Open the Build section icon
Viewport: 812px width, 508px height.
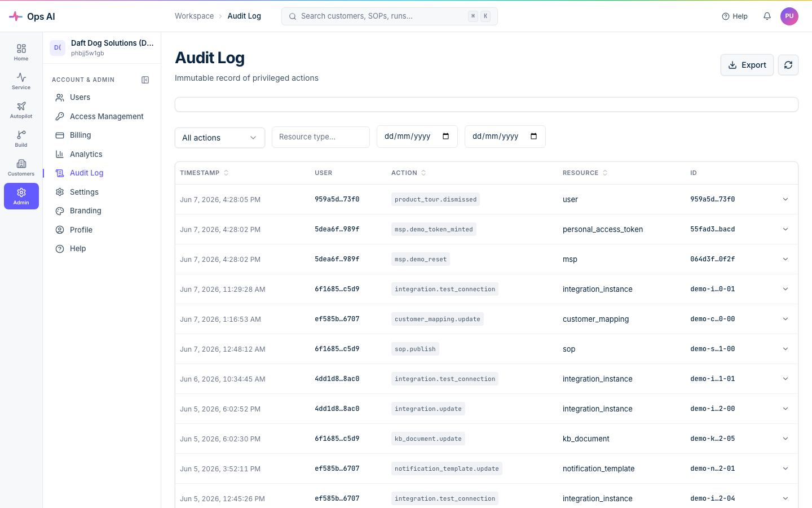point(21,135)
